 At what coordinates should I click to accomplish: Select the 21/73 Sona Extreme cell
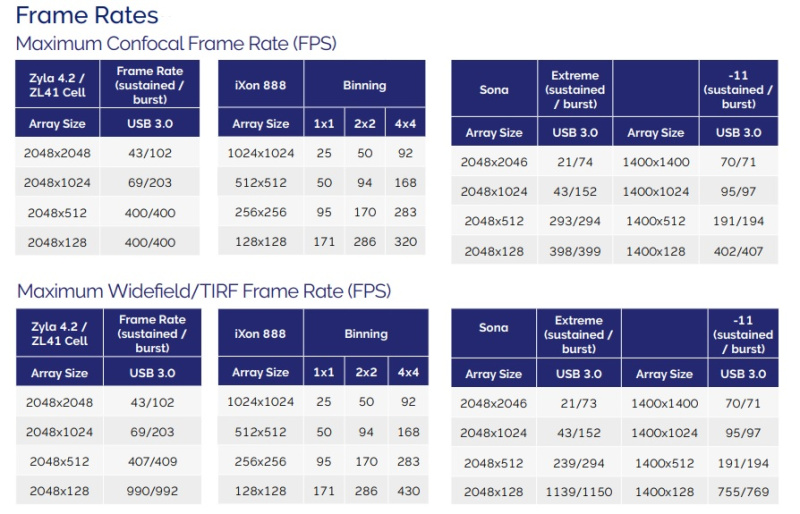(x=575, y=403)
